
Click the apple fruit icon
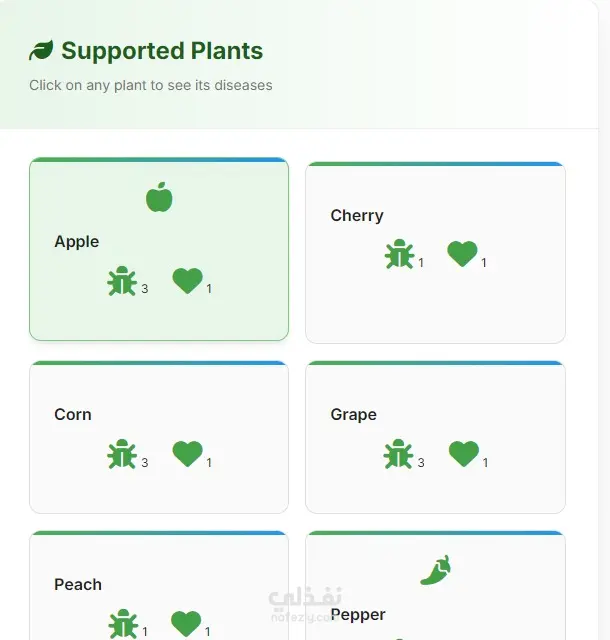tap(159, 197)
